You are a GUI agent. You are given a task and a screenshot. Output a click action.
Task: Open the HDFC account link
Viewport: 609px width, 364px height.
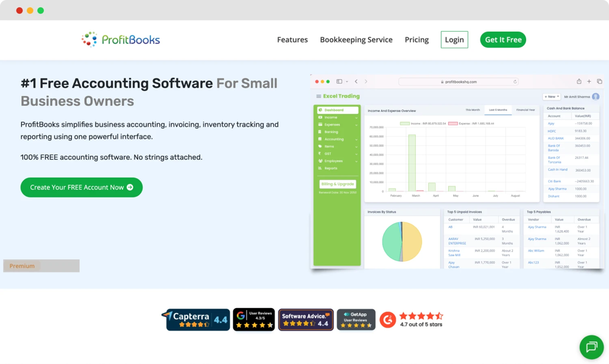pos(553,131)
